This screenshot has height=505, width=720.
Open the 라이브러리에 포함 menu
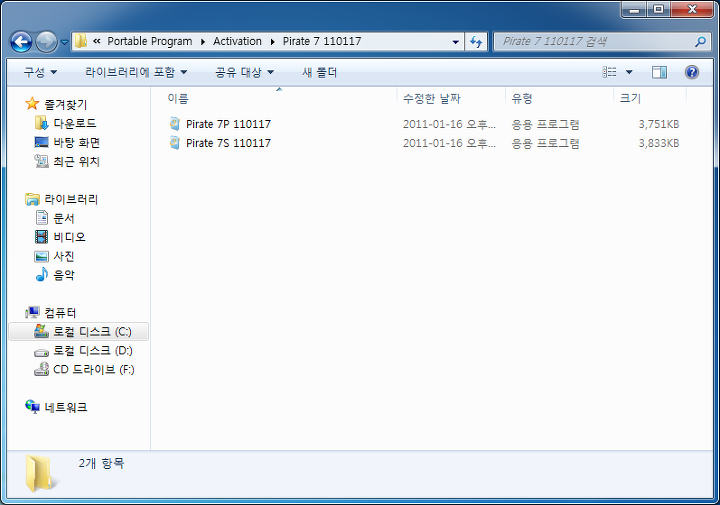coord(136,72)
